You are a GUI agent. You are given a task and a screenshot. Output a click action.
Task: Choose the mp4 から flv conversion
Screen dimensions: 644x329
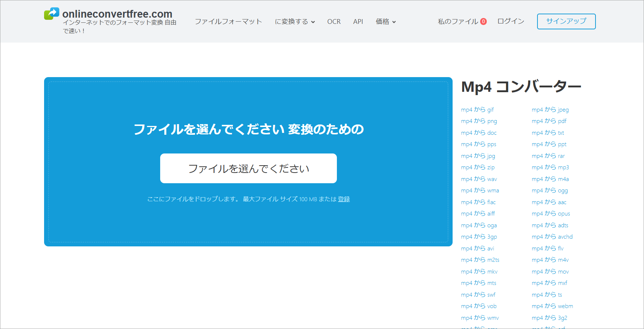[547, 248]
